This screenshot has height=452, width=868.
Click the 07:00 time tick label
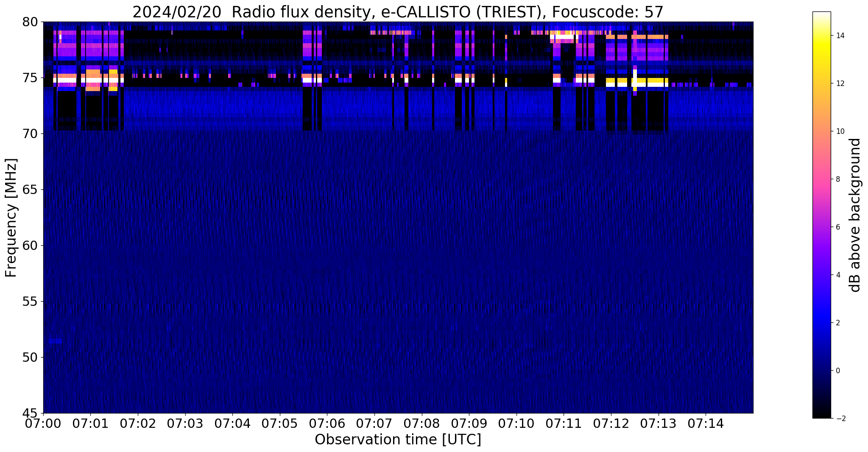point(43,423)
